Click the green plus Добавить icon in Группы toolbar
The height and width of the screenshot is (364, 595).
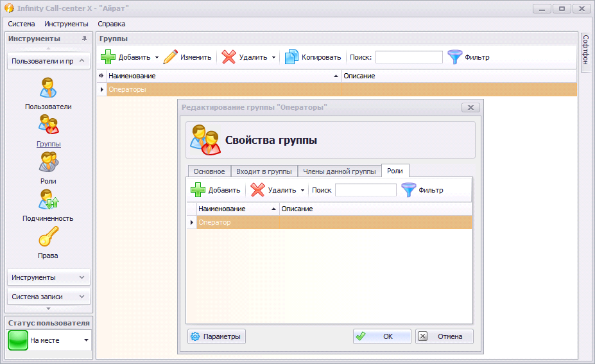[108, 57]
